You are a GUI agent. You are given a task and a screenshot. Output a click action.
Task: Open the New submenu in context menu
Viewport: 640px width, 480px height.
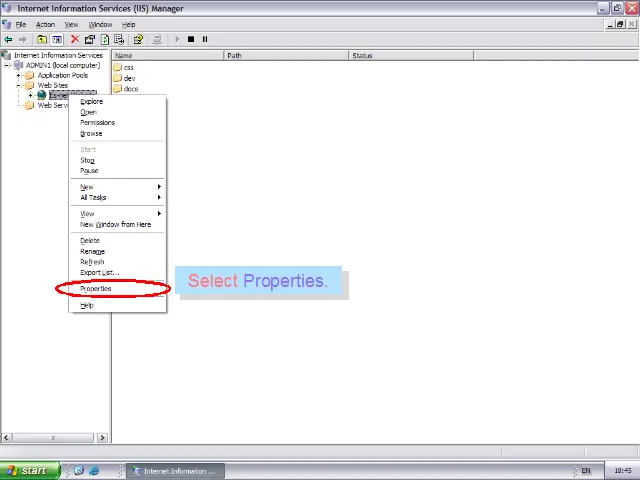[x=118, y=187]
